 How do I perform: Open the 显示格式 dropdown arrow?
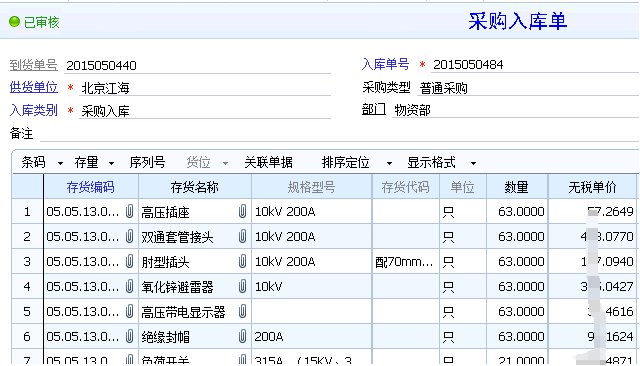[473, 164]
